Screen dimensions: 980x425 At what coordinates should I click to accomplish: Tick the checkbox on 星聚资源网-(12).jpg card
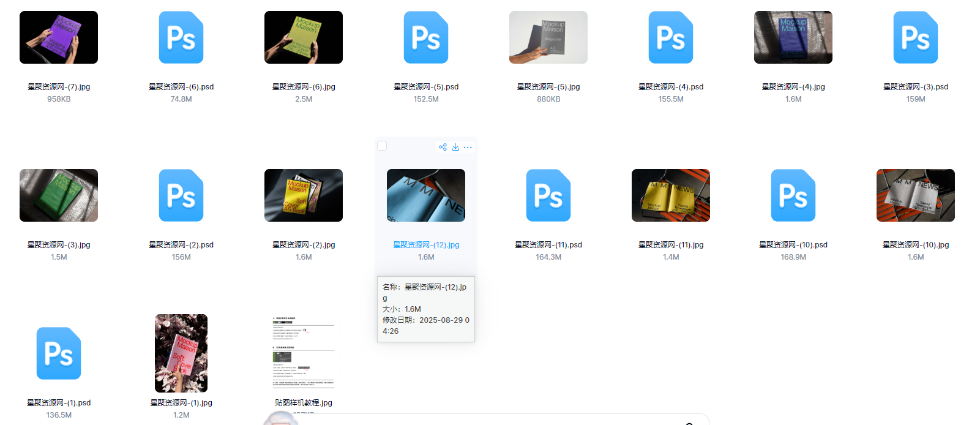(x=382, y=146)
